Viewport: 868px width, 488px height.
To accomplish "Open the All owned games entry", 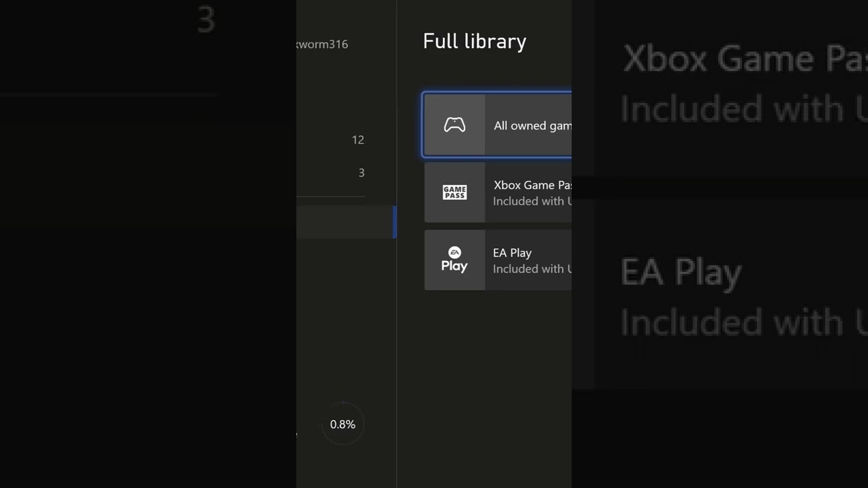I will click(498, 125).
